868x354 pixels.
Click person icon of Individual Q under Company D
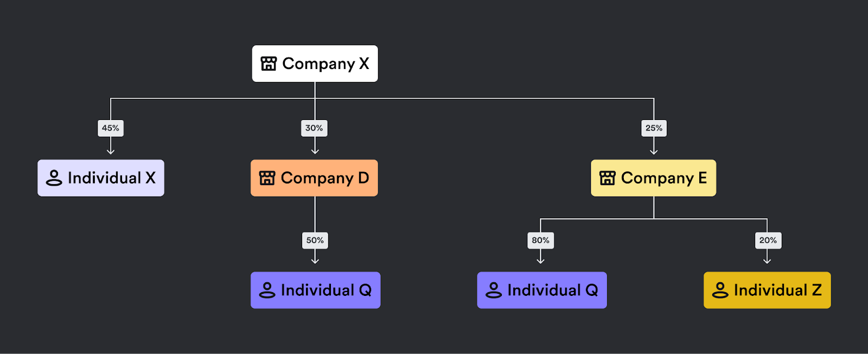[267, 290]
